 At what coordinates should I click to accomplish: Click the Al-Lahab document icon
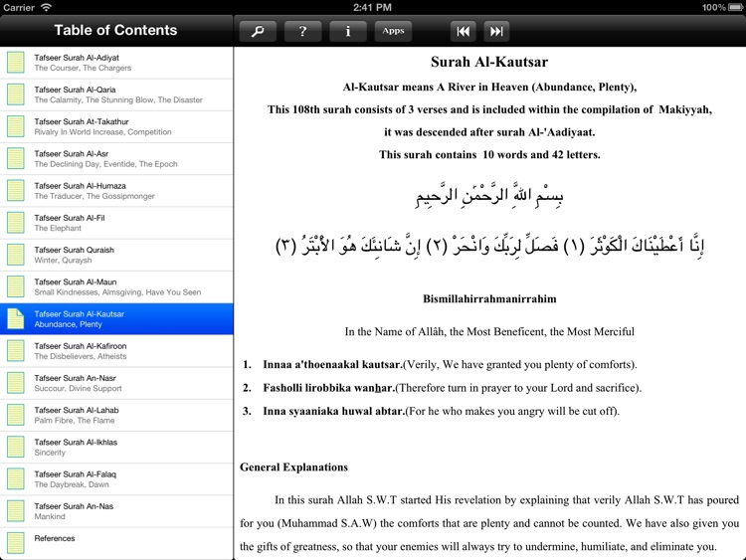coord(16,415)
